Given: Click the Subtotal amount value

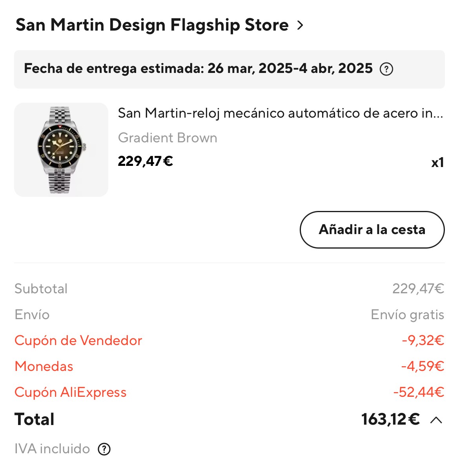Looking at the screenshot, I should (418, 289).
